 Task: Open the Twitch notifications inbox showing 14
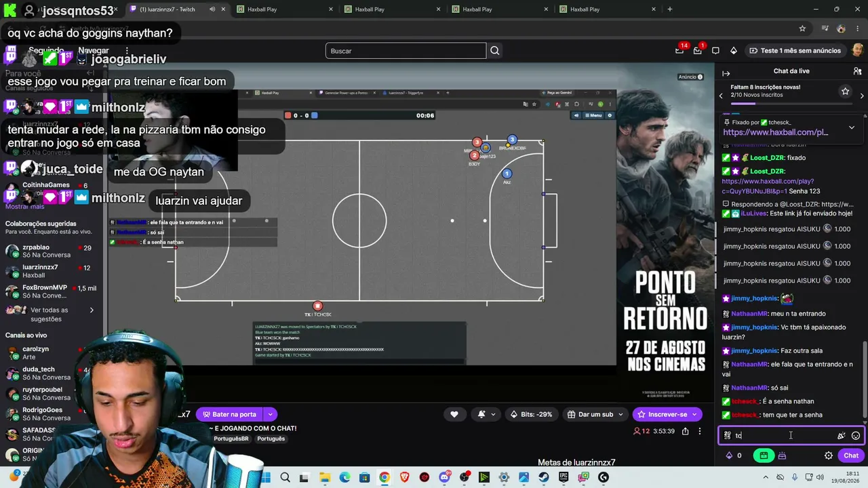click(x=680, y=50)
